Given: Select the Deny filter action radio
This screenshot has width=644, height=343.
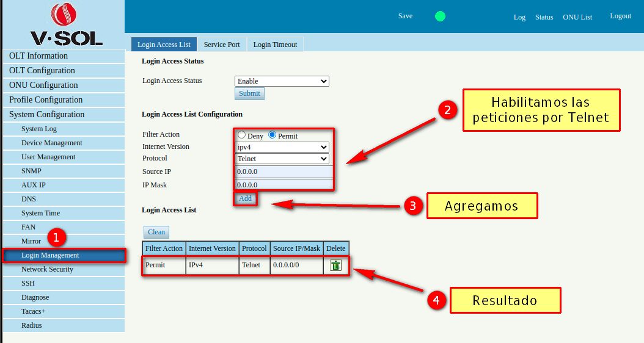Looking at the screenshot, I should [242, 135].
